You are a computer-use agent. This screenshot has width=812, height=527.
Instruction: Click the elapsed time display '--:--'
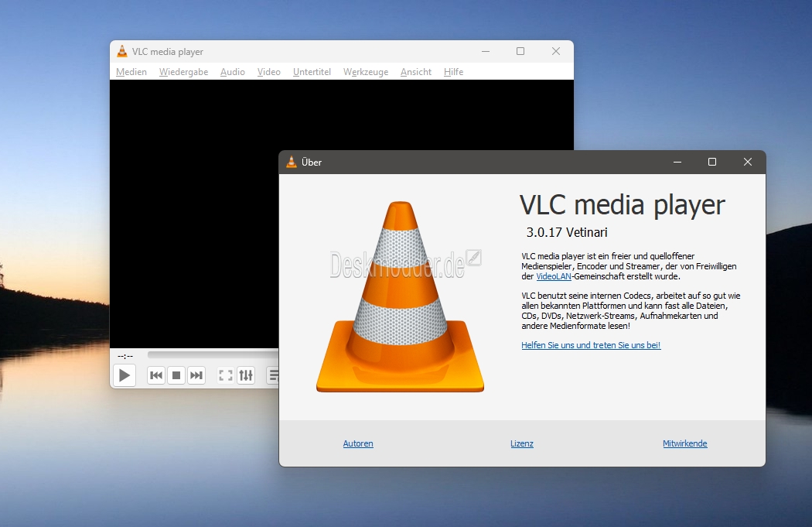[125, 356]
